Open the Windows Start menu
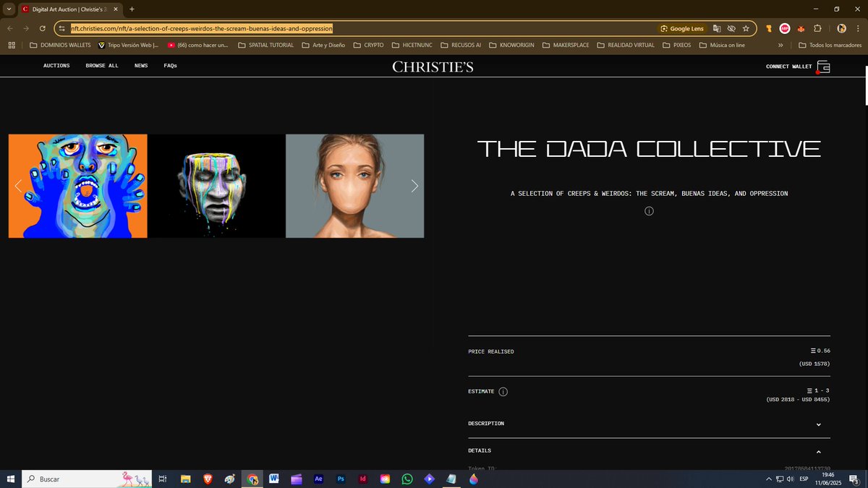This screenshot has width=868, height=488. click(x=11, y=479)
